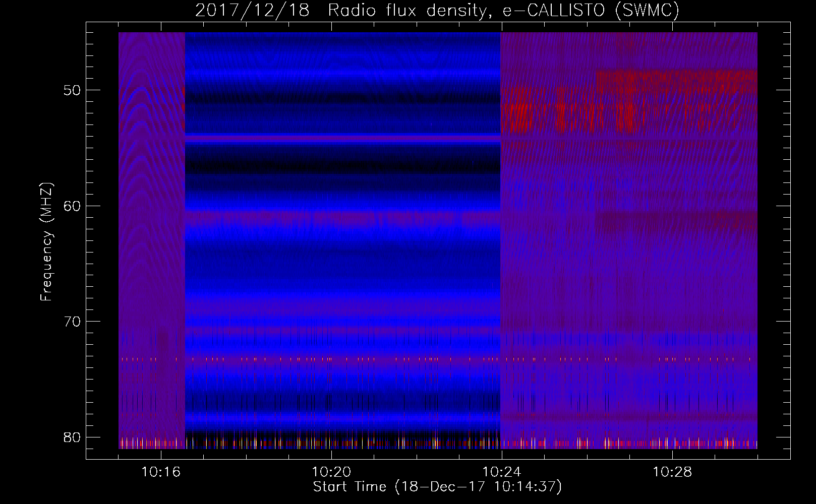The height and width of the screenshot is (504, 816).
Task: Select the 10:24 time tick label
Action: click(502, 472)
